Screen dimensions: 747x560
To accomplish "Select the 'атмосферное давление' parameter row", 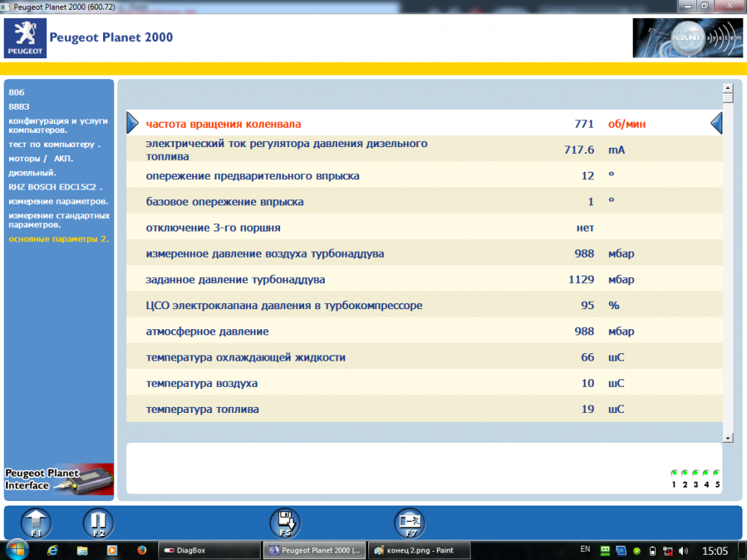I will 207,332.
